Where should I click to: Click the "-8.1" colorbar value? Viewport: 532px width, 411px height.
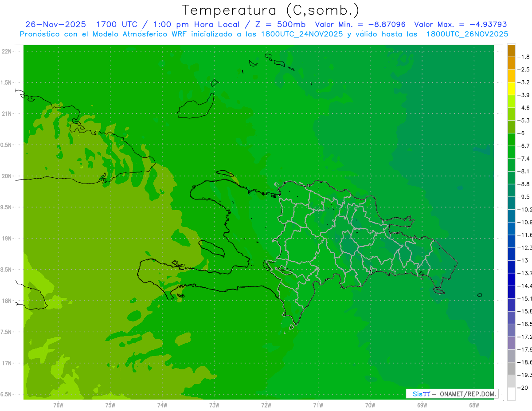(524, 171)
